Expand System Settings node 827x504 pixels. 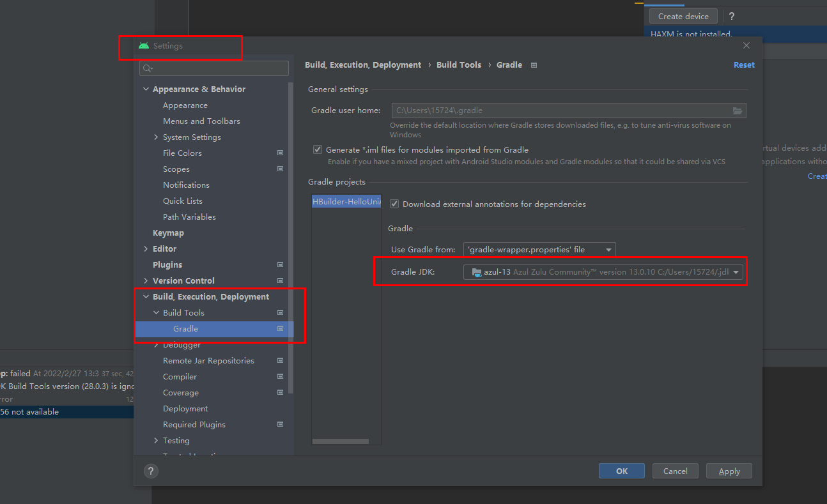157,137
